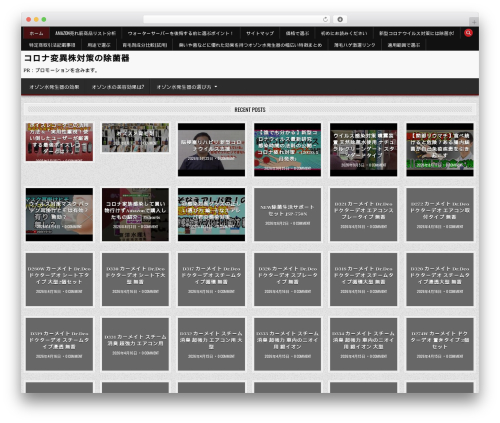Select the 適用範囲で選ぶ menu item
Image resolution: width=500 pixels, height=423 pixels.
[x=404, y=45]
